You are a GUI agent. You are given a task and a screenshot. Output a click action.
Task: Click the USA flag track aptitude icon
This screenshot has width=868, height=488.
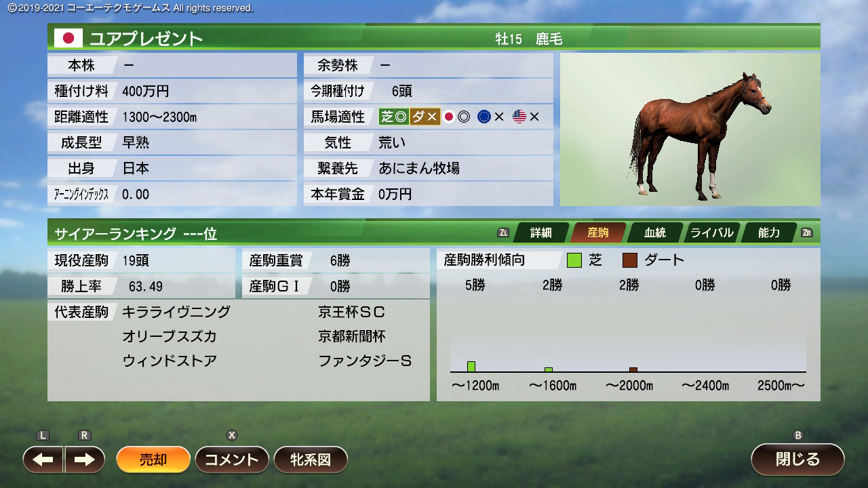point(519,117)
